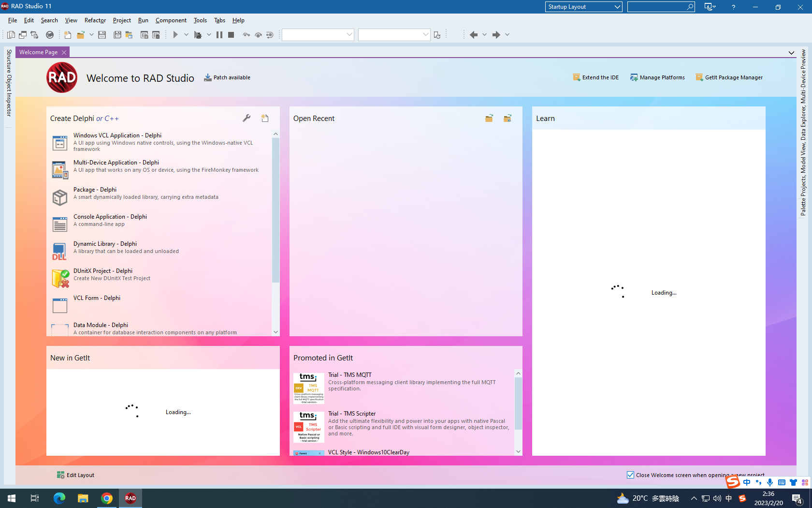Click the Remove File from Project icon
This screenshot has width=812, height=508.
pyautogui.click(x=156, y=35)
